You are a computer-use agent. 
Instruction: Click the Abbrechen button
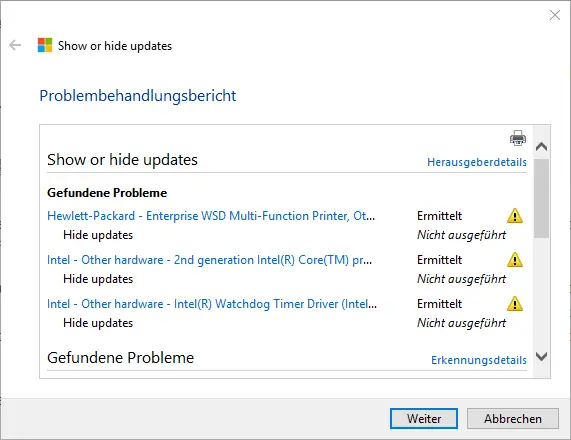pyautogui.click(x=513, y=419)
